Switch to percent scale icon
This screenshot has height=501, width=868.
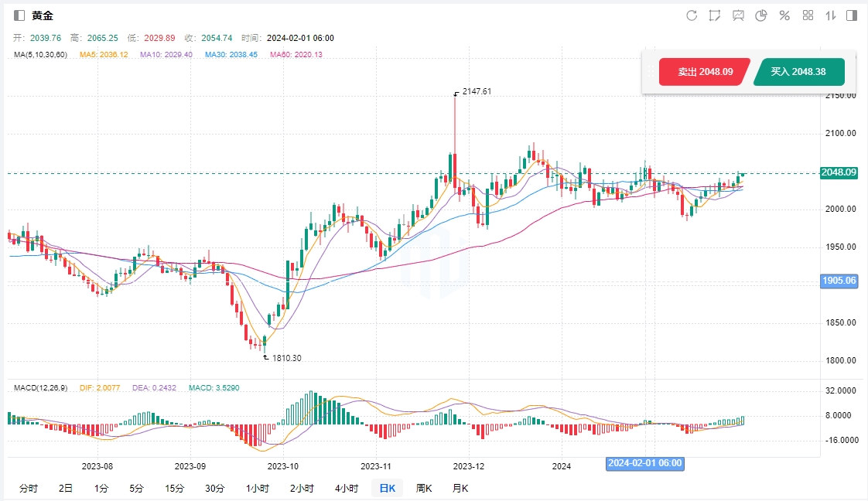click(x=784, y=15)
